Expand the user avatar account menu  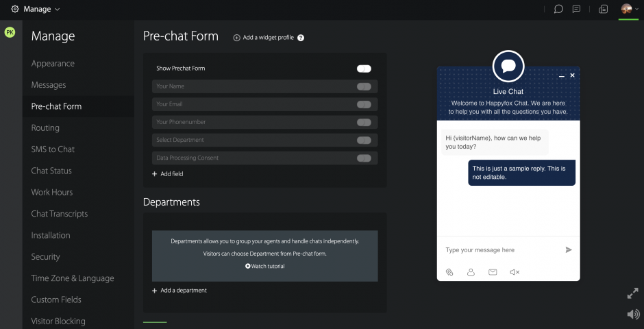coord(629,9)
